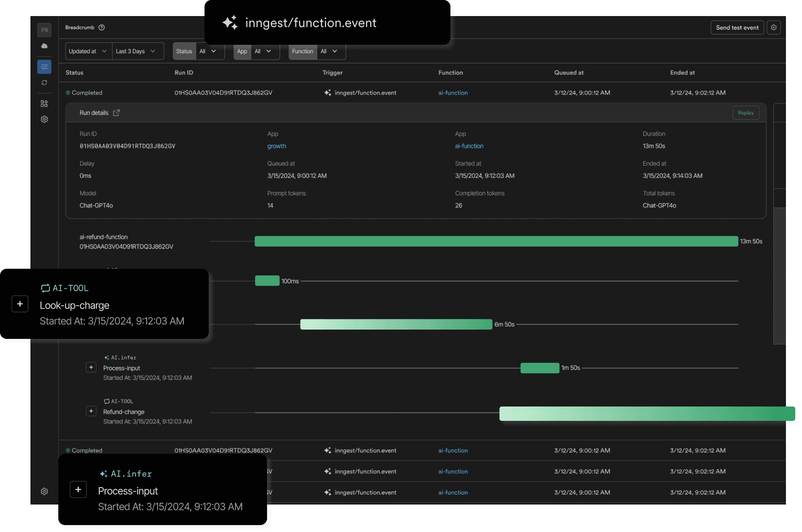Toggle the App filter to All

tap(262, 51)
